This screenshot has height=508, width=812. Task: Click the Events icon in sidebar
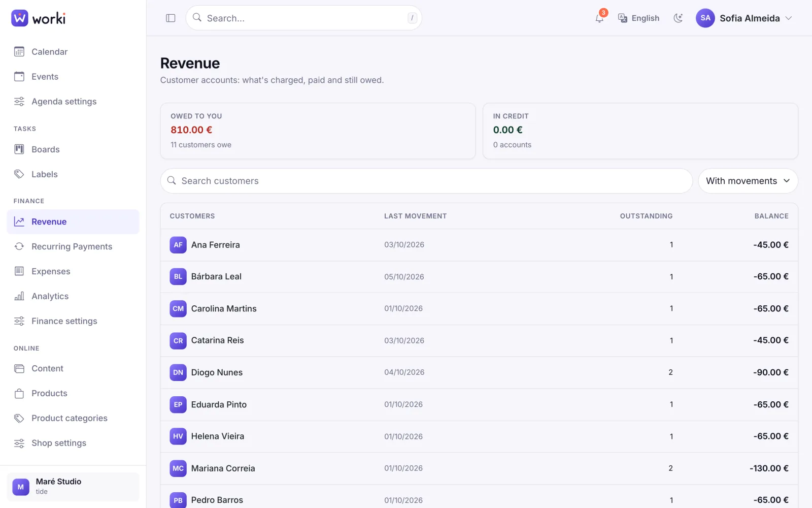19,77
